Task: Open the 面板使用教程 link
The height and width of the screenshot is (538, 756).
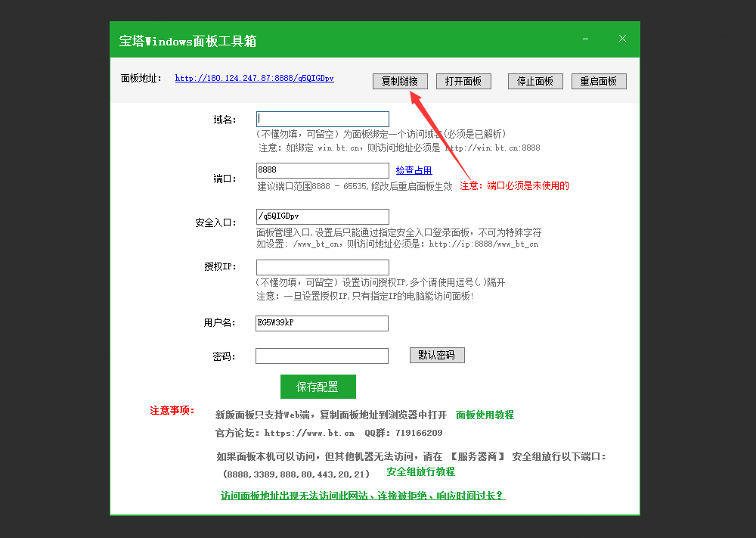Action: [x=485, y=415]
